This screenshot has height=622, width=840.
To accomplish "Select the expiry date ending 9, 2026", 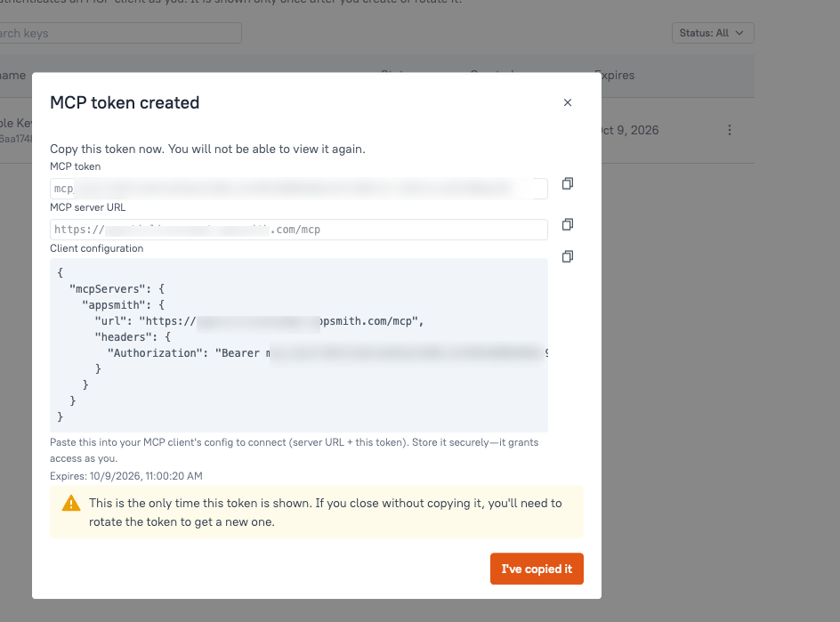I will 630,130.
